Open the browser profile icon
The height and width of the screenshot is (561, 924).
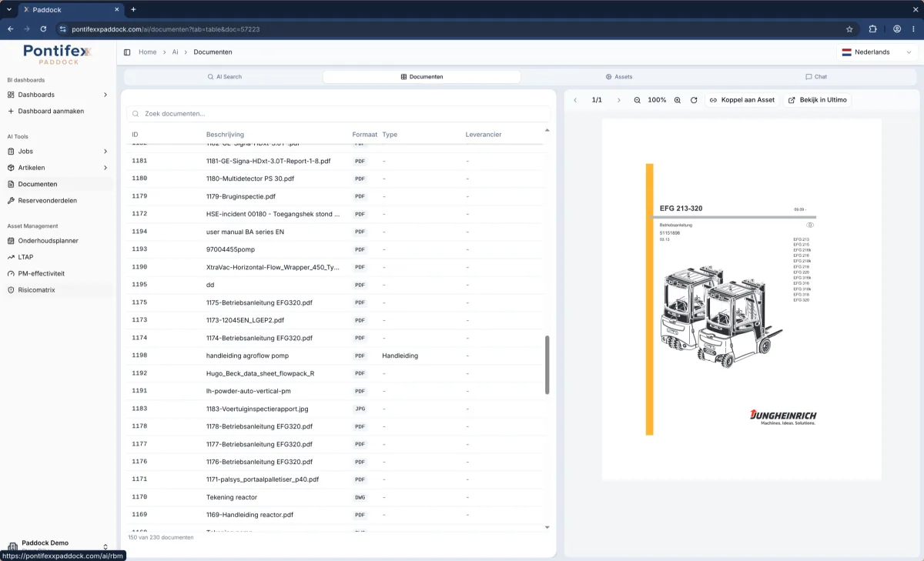pyautogui.click(x=897, y=29)
